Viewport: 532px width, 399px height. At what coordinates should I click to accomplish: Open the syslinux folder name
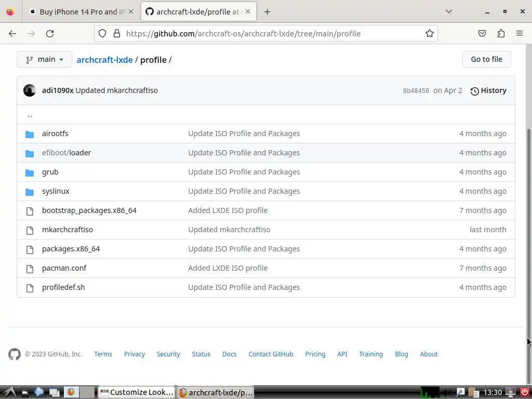(x=56, y=191)
